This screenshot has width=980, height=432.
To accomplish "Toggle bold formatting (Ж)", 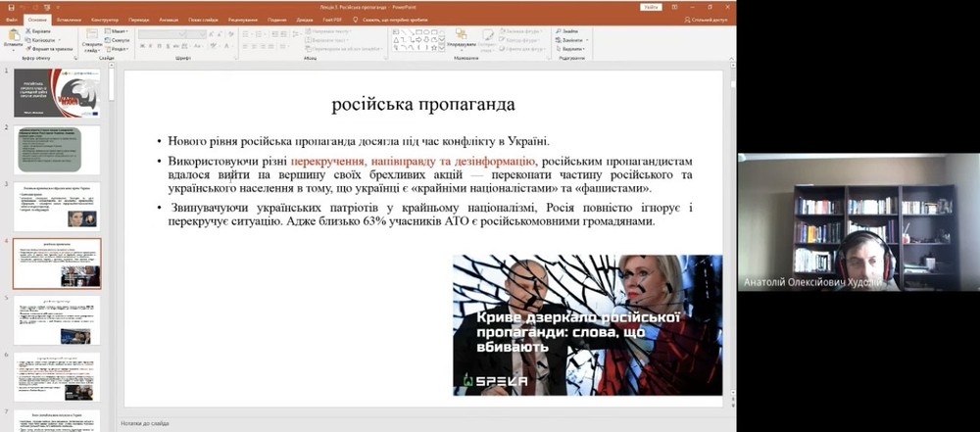I will pyautogui.click(x=142, y=46).
